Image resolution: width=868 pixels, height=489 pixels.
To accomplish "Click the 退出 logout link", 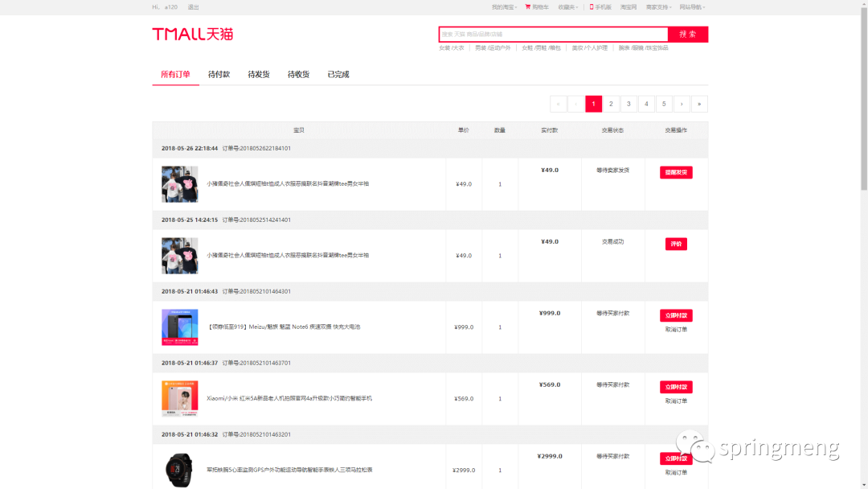I will coord(193,7).
